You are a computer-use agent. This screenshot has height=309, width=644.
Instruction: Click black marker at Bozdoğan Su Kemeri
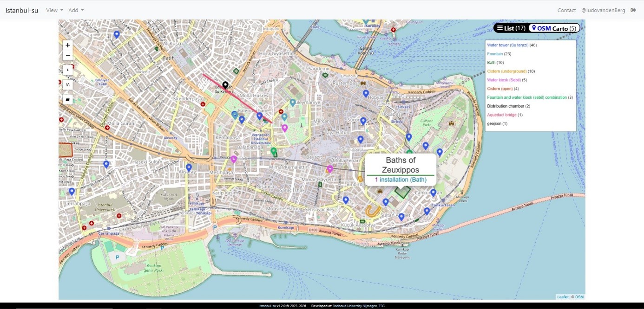pyautogui.click(x=225, y=85)
